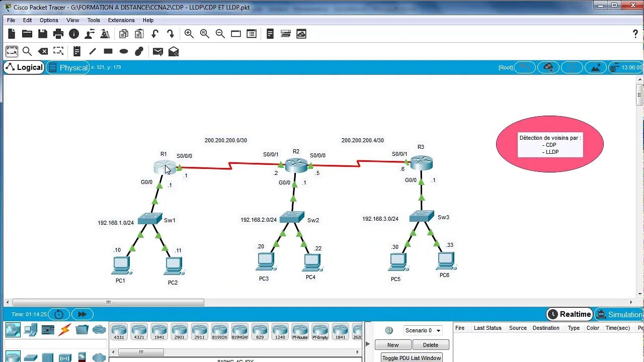
Task: Reset the workspace zoom
Action: point(205,34)
